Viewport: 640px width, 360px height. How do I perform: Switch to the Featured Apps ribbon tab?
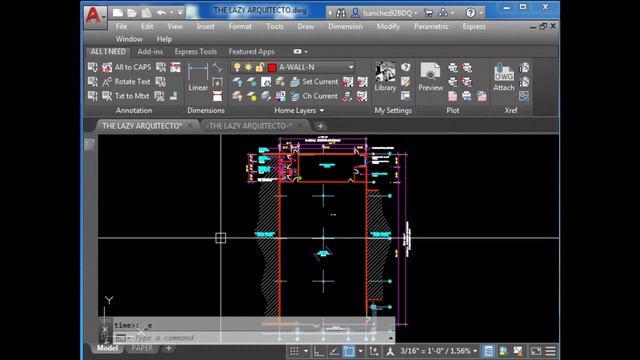pos(251,51)
